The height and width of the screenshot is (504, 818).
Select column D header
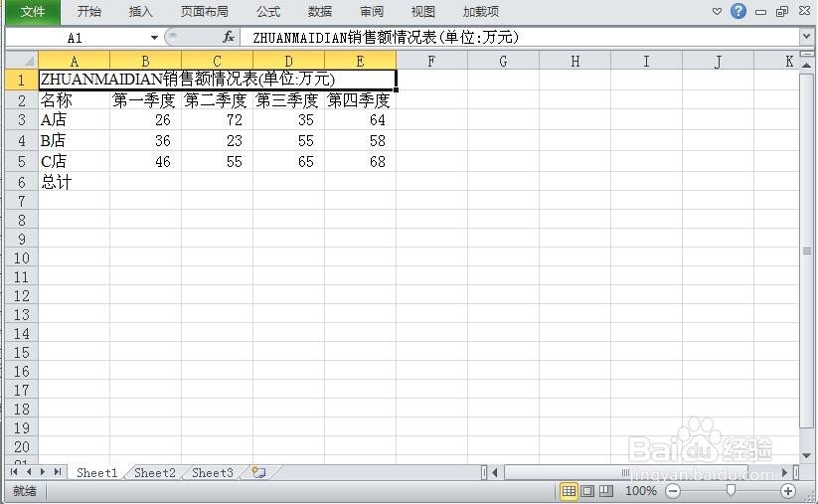click(288, 61)
